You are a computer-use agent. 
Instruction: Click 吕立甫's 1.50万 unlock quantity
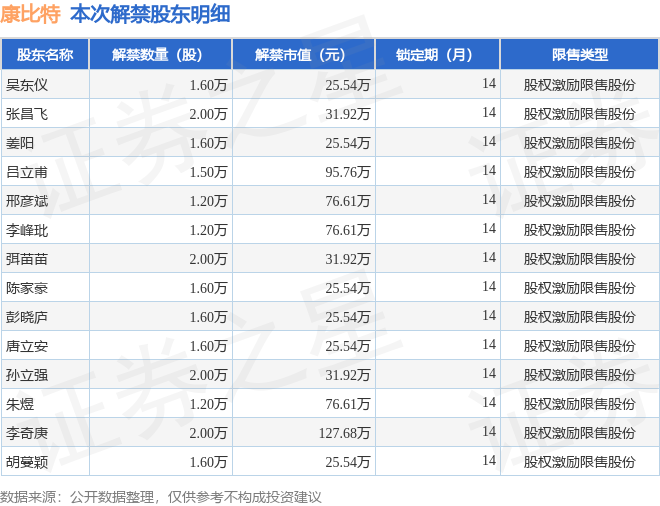tap(208, 172)
